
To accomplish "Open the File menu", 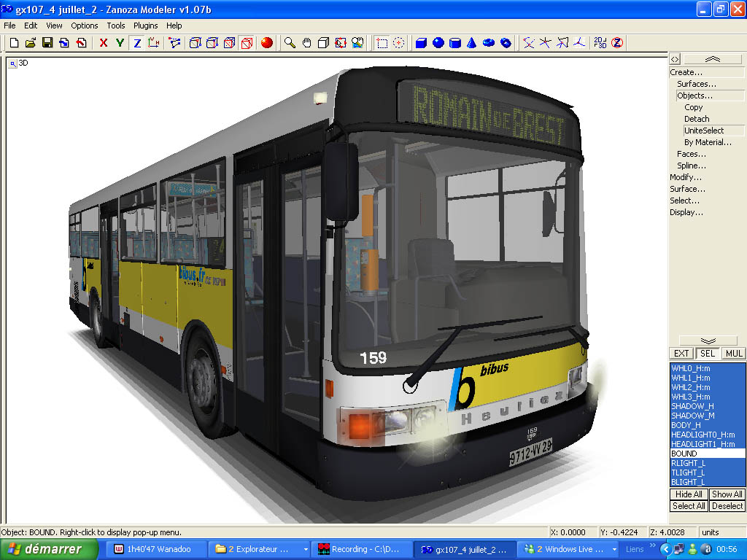I will [9, 26].
